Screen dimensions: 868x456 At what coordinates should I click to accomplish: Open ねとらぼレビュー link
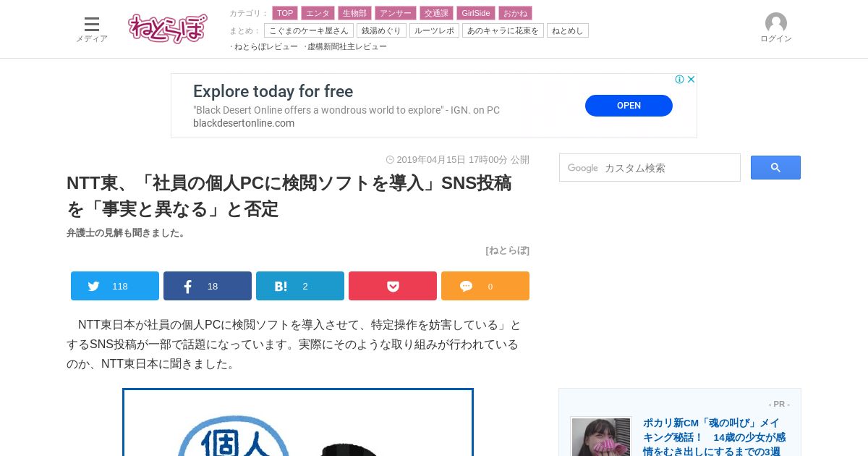coord(265,46)
